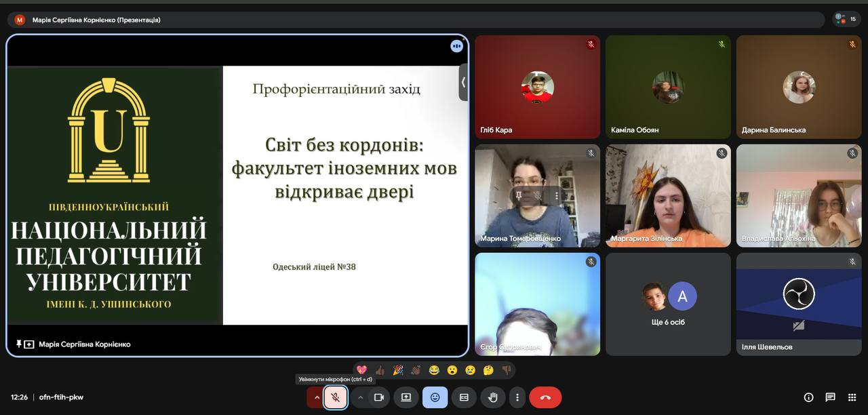Click the presentation screen icon near presenter name
868x415 pixels.
click(x=29, y=344)
